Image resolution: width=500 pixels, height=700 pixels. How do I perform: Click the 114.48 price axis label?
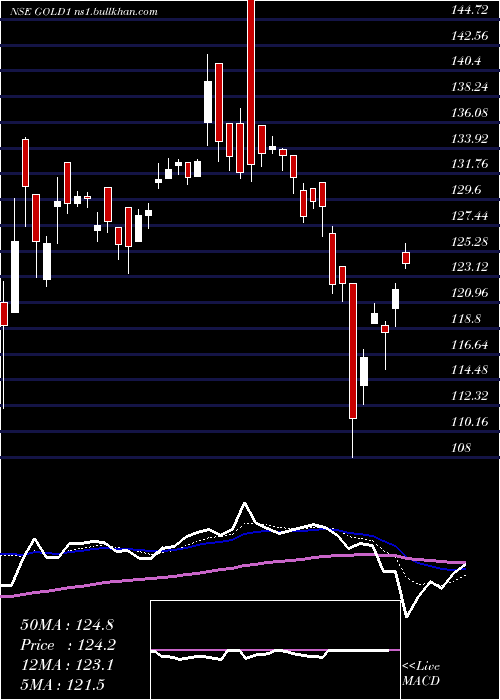pyautogui.click(x=471, y=370)
